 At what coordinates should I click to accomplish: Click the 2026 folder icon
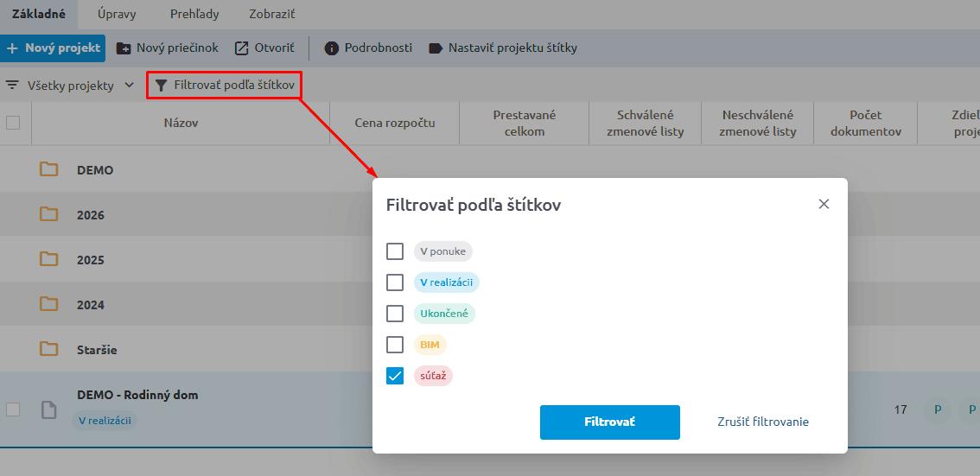pyautogui.click(x=48, y=214)
